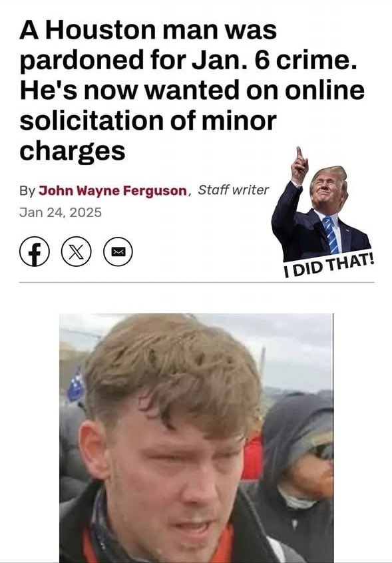
Task: Open author John Wayne Ferguson's page
Action: tap(112, 190)
